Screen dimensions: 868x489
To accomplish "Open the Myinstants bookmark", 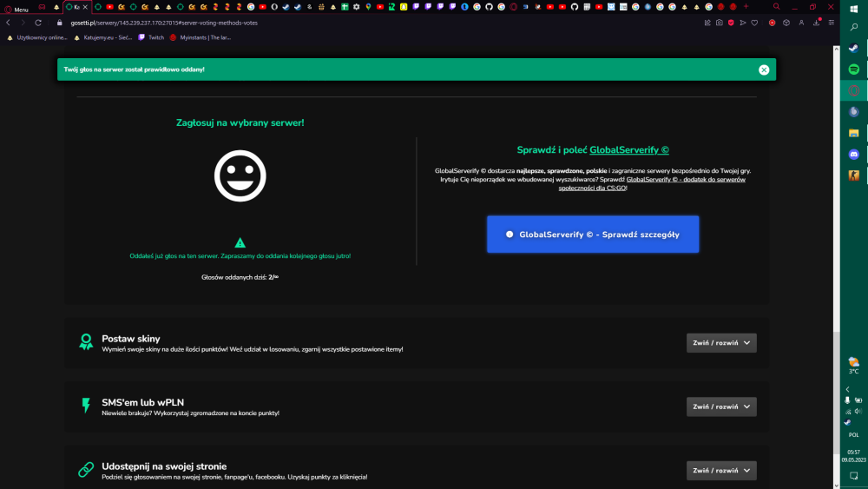I will click(x=201, y=37).
